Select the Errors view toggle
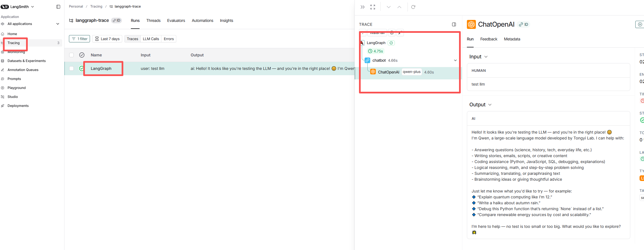The height and width of the screenshot is (250, 644). [169, 39]
